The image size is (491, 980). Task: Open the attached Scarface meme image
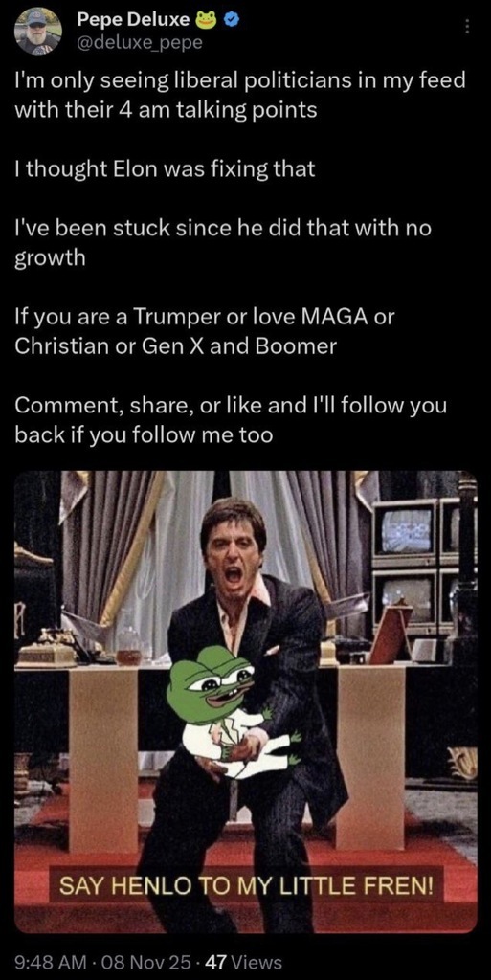click(245, 702)
